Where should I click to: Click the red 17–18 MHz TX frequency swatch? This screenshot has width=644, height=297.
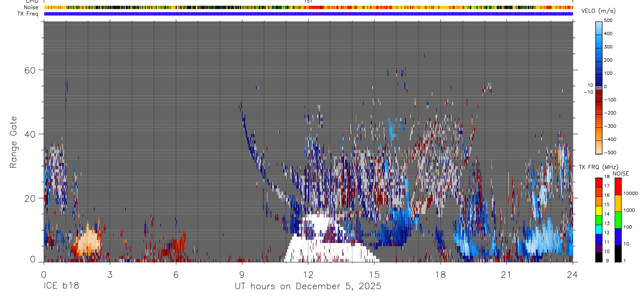click(x=599, y=182)
